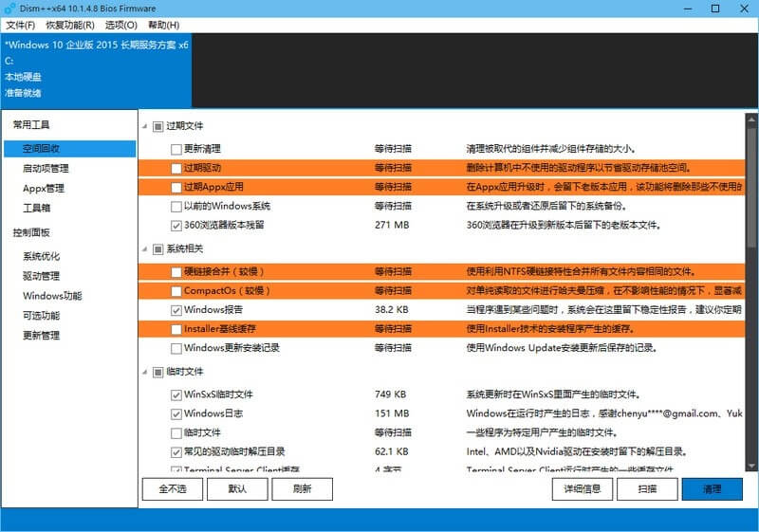Select 启动项管理 in the sidebar

[x=46, y=168]
